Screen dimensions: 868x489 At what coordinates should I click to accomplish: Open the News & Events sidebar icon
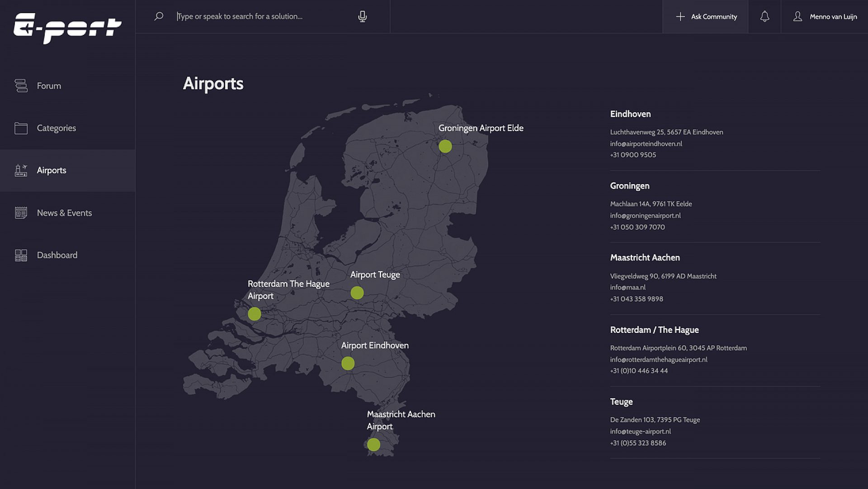coord(21,212)
